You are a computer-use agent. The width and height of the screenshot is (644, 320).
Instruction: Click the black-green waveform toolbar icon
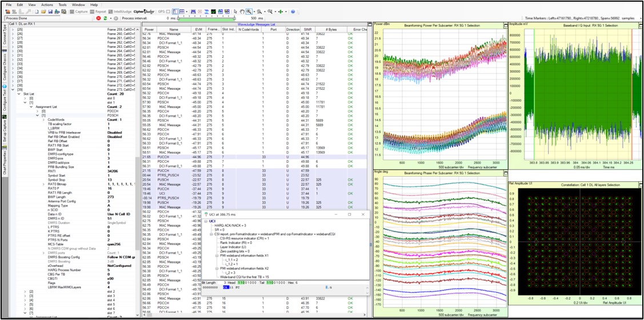214,11
